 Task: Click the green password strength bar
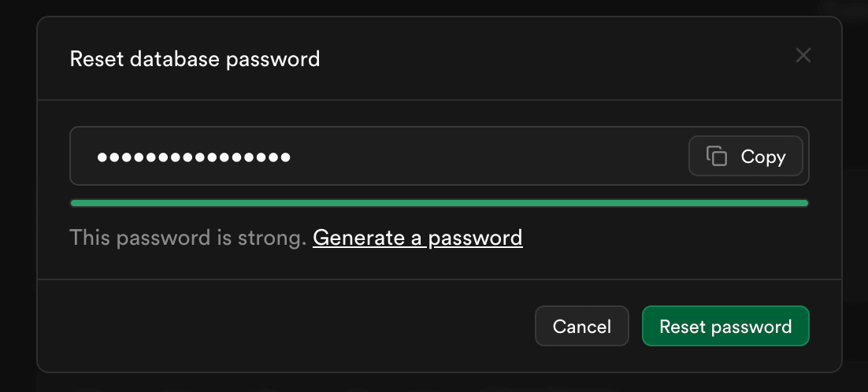(x=439, y=203)
